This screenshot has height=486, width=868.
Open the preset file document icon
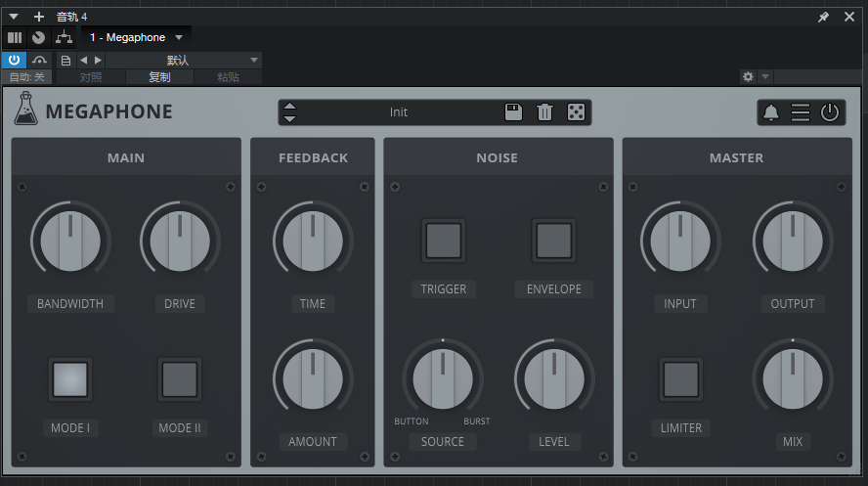65,61
